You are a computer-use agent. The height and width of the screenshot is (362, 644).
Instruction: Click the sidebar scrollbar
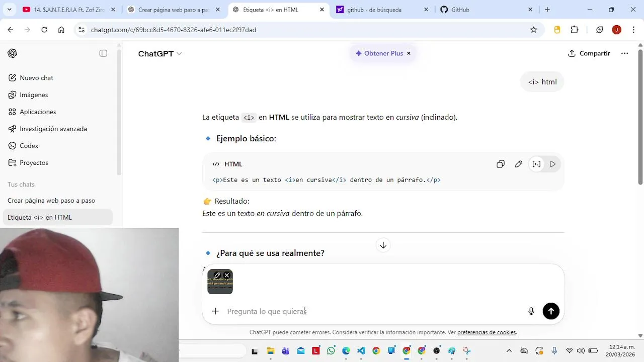[x=119, y=112]
